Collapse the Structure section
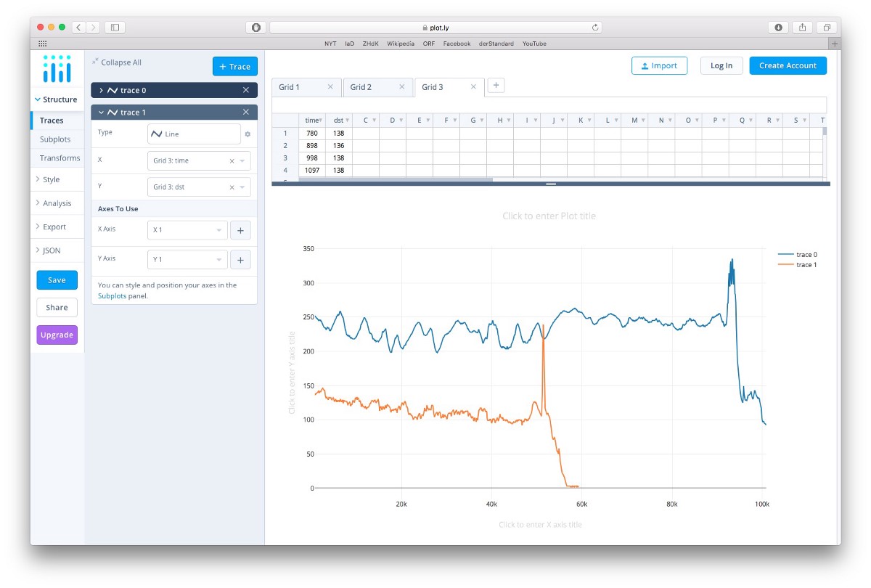The width and height of the screenshot is (871, 588). (57, 99)
